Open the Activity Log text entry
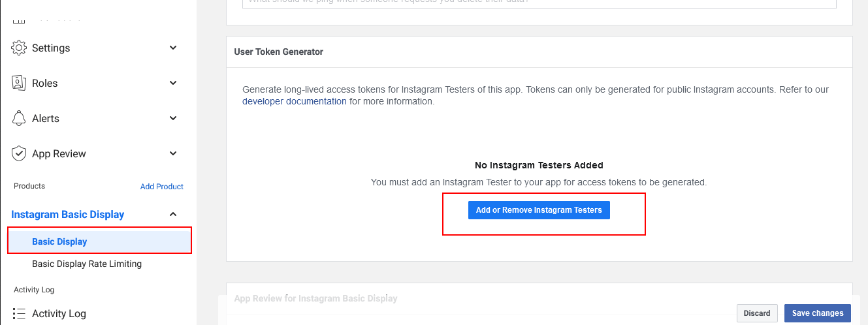This screenshot has width=868, height=325. point(59,314)
